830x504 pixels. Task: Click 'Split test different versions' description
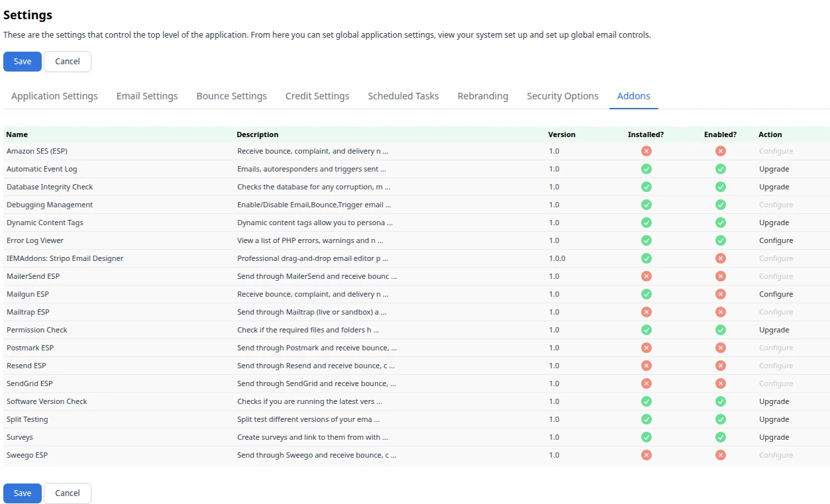coord(309,419)
